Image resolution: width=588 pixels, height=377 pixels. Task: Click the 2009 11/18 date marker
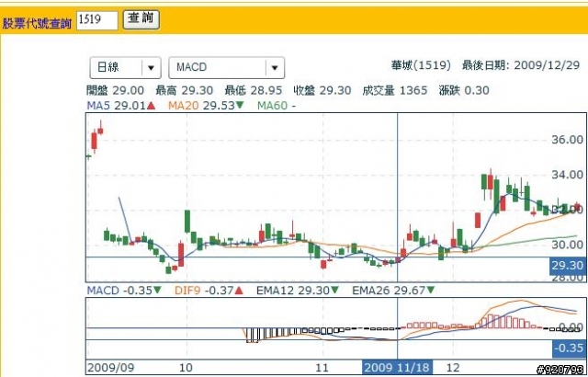pos(397,368)
